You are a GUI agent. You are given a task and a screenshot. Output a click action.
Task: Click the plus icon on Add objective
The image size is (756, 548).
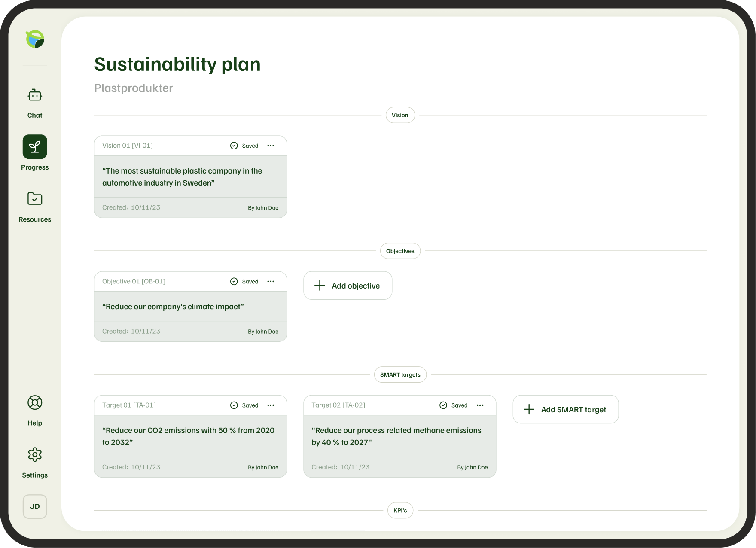(320, 286)
